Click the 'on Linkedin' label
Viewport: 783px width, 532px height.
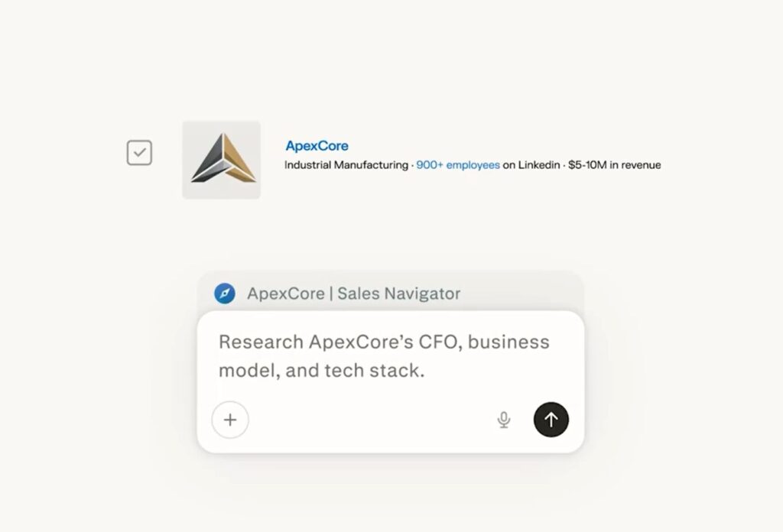pos(531,165)
